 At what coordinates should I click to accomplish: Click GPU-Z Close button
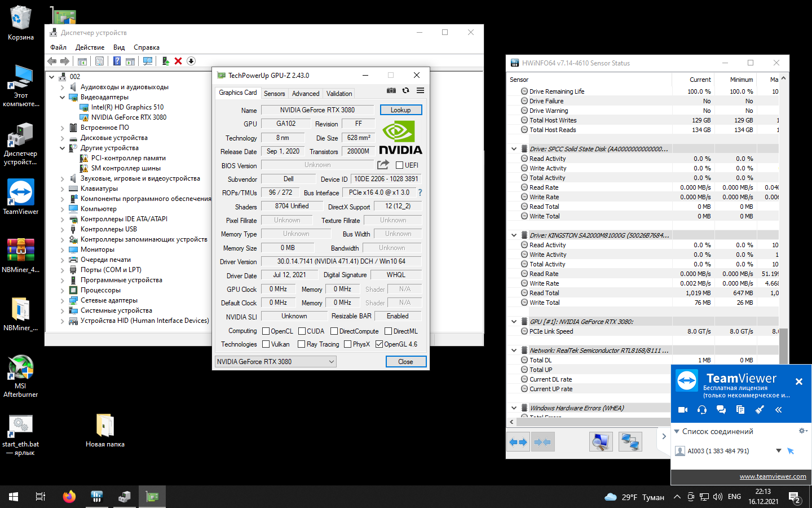pyautogui.click(x=405, y=362)
